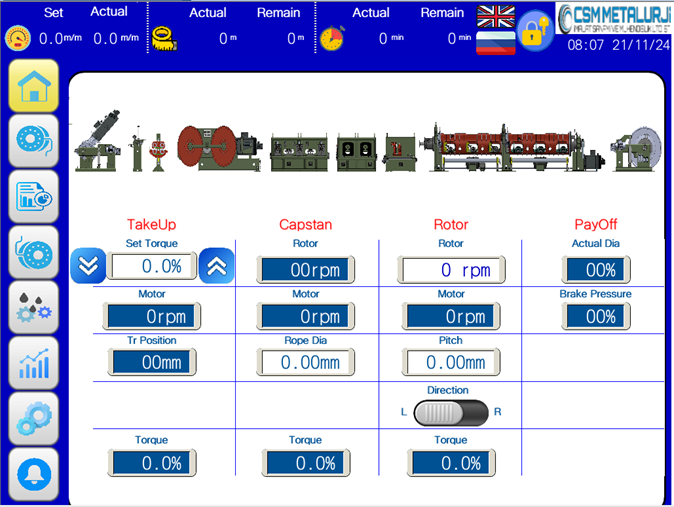Switch language using the Russian flag
The image size is (674, 507).
click(495, 43)
